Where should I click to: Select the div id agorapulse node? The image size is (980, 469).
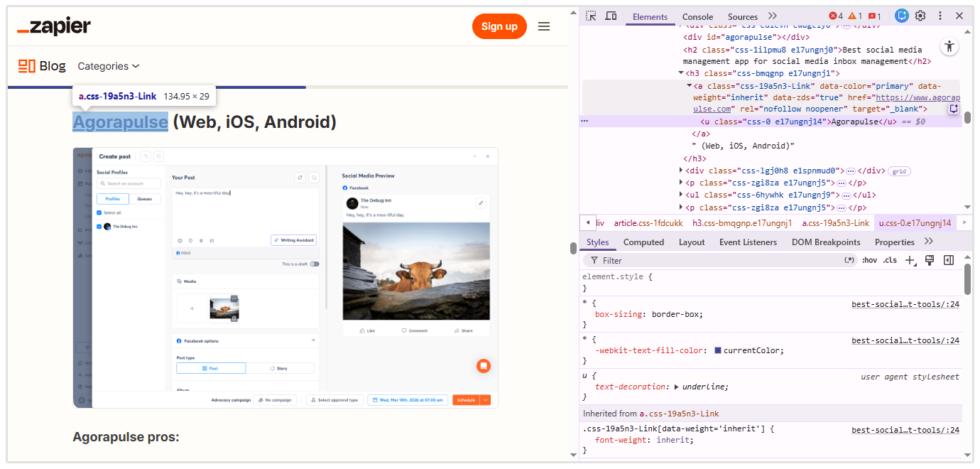(746, 37)
